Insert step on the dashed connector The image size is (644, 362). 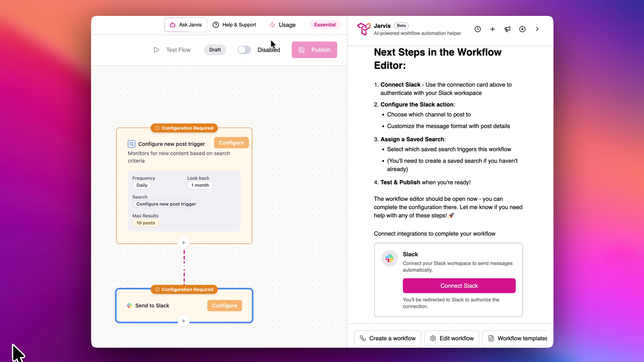click(184, 267)
